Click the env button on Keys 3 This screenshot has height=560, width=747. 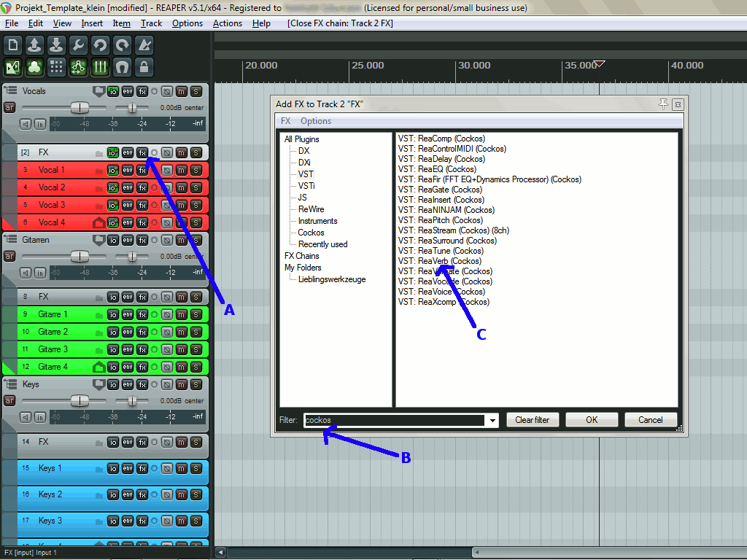point(127,521)
